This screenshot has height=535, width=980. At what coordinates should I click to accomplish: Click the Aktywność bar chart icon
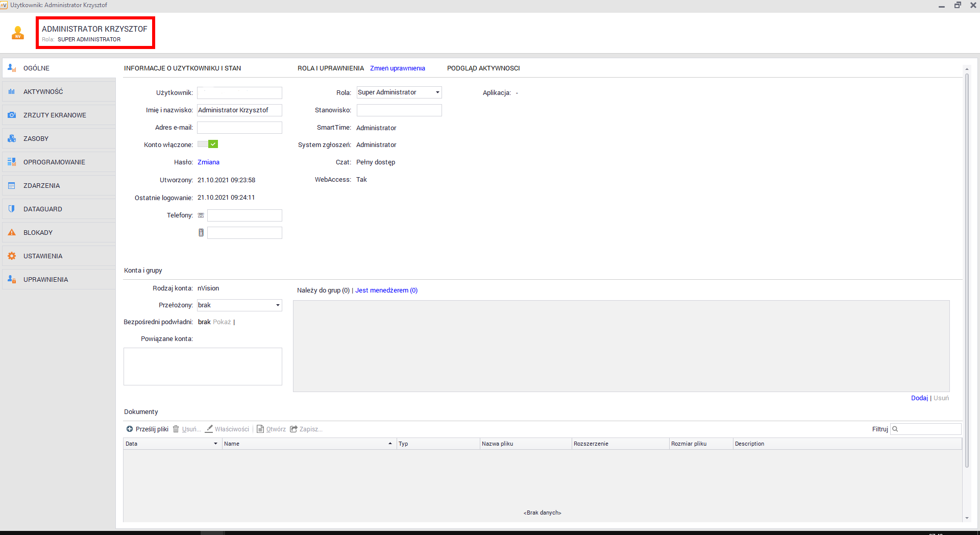[12, 92]
